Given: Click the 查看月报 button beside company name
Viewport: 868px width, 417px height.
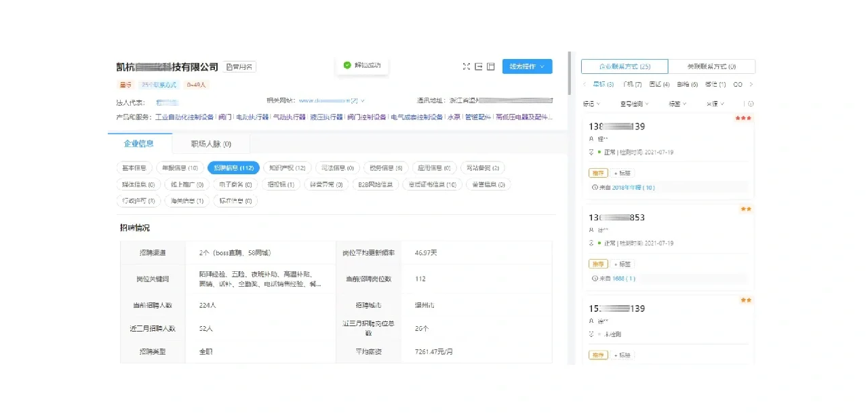Looking at the screenshot, I should 239,66.
